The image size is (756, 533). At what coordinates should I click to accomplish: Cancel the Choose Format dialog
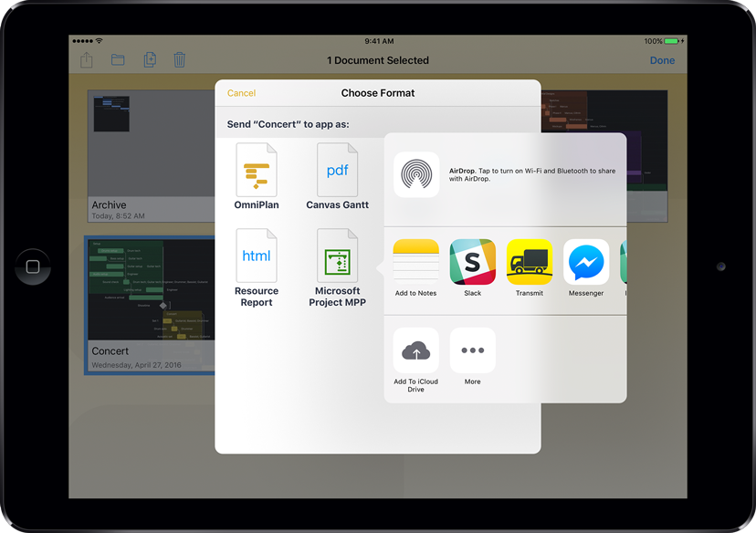pos(241,93)
